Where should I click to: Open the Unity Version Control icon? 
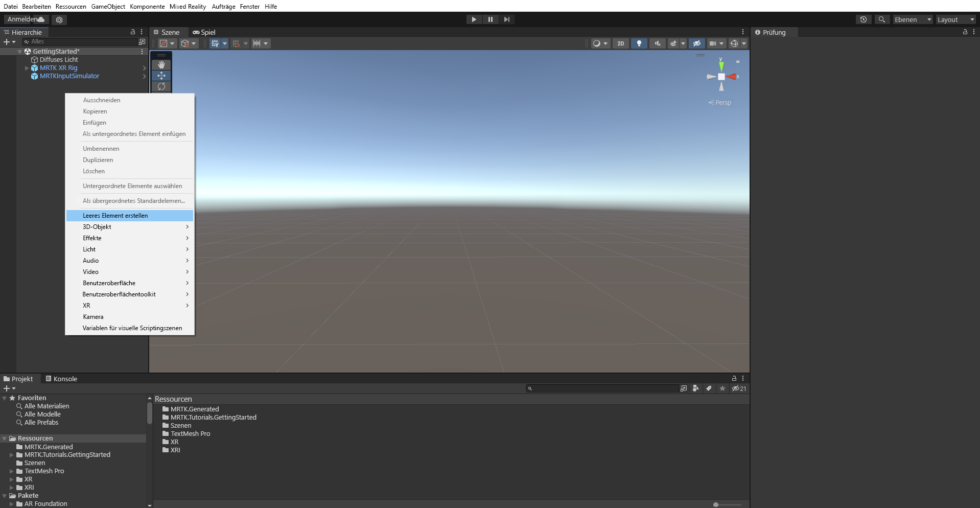(59, 20)
